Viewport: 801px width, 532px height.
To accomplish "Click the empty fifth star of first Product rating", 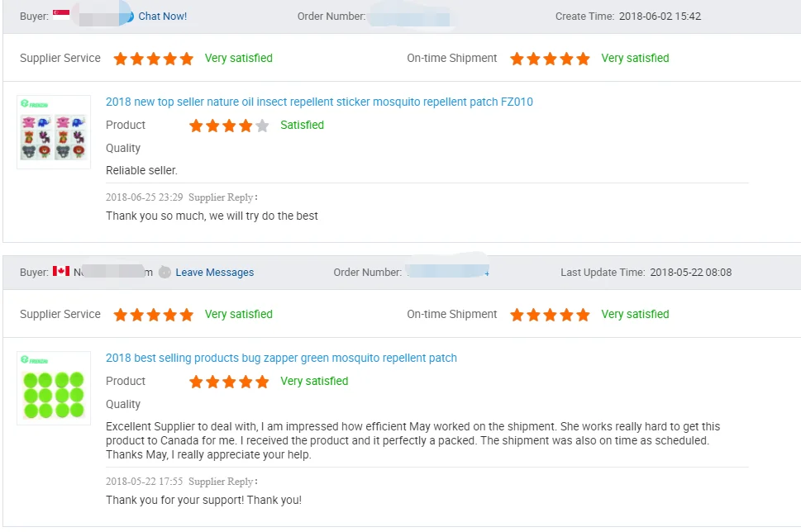I will coord(262,126).
